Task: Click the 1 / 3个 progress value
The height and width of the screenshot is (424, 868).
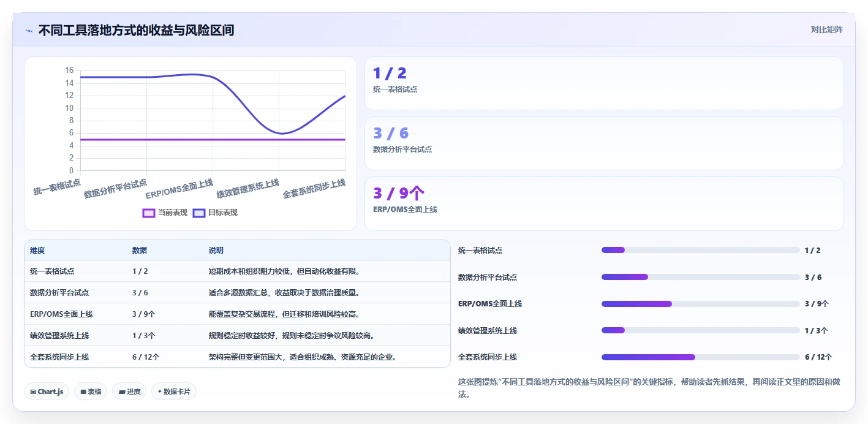Action: [817, 331]
